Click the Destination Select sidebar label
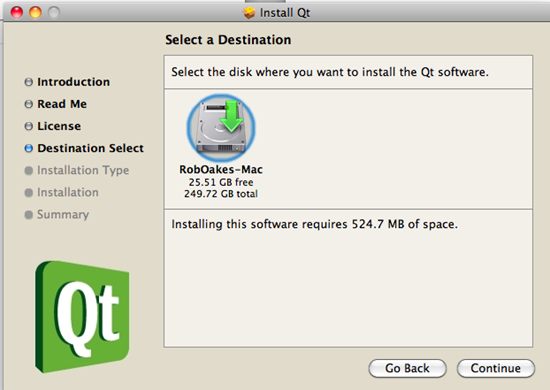The width and height of the screenshot is (550, 390). [90, 148]
